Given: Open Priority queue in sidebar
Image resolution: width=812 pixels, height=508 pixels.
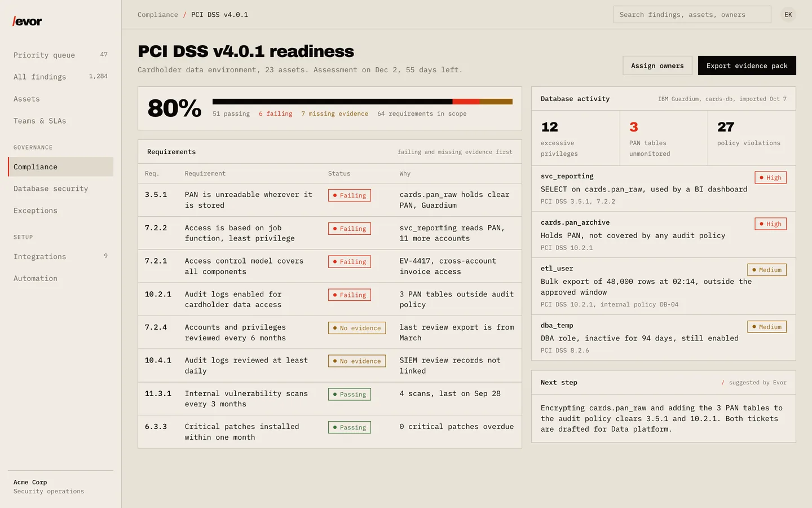Looking at the screenshot, I should tap(60, 55).
